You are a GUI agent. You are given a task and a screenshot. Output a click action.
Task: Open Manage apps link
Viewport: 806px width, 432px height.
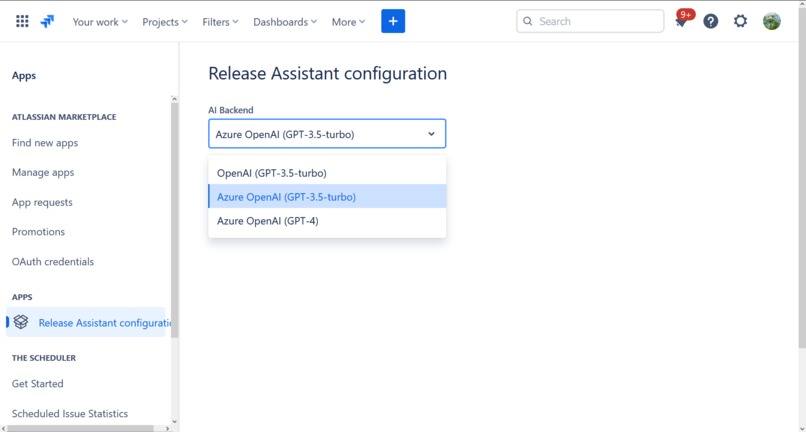(x=43, y=172)
